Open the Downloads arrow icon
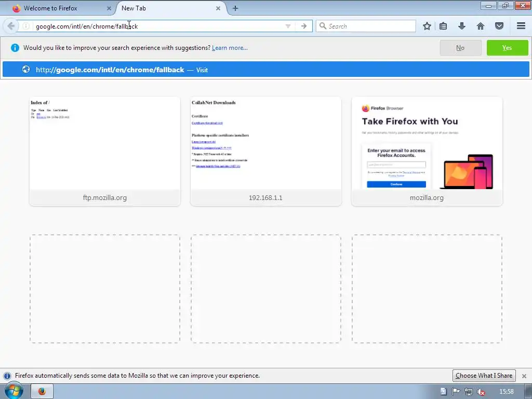This screenshot has height=399, width=532. tap(462, 26)
